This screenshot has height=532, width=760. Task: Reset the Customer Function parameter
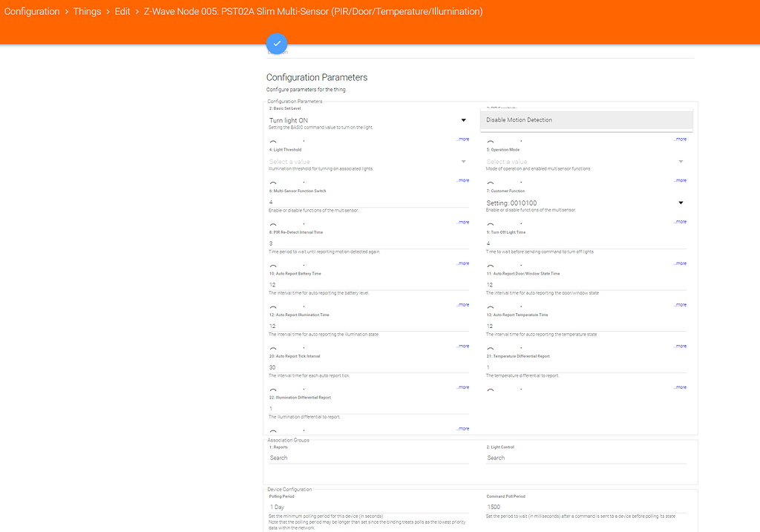click(490, 221)
